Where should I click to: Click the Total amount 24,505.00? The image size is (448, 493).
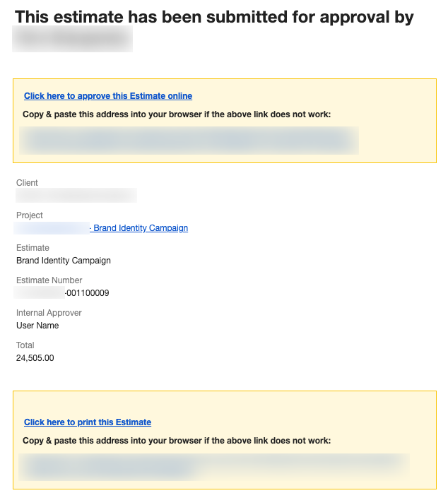tap(35, 358)
